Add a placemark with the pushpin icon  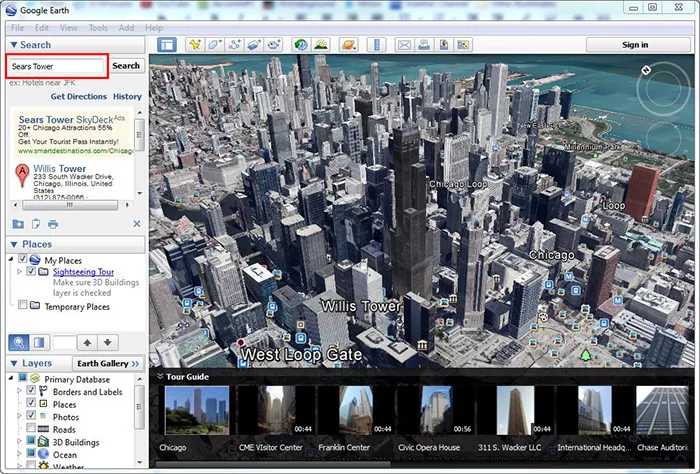195,45
